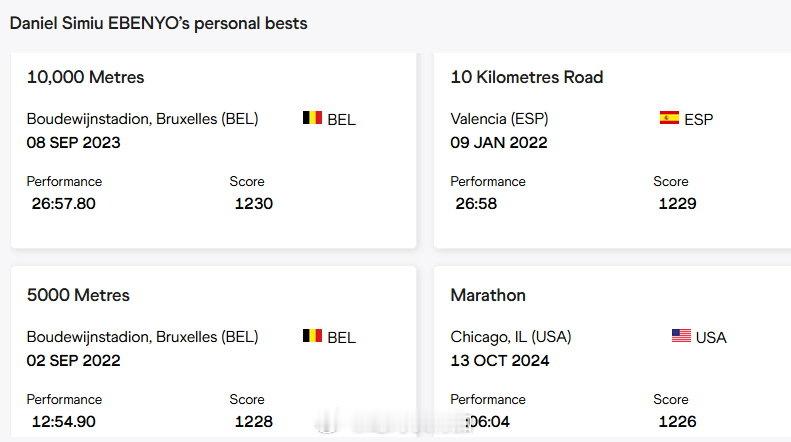
Task: Click the Chicago, IL (USA) venue text
Action: pyautogui.click(x=511, y=337)
